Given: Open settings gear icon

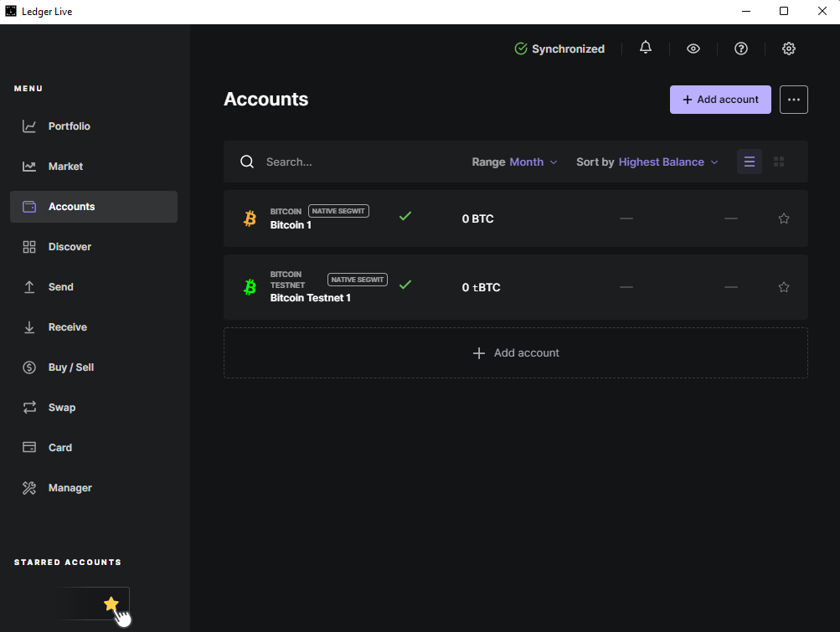Looking at the screenshot, I should click(x=788, y=49).
